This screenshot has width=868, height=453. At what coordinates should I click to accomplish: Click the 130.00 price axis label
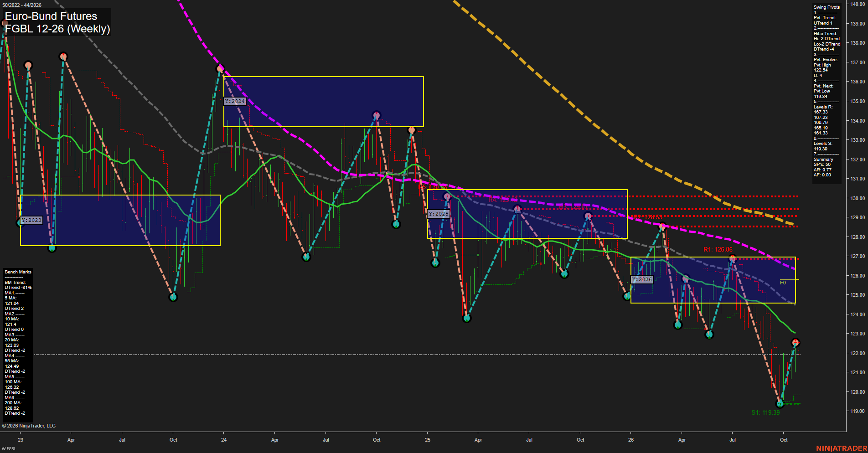coord(858,198)
